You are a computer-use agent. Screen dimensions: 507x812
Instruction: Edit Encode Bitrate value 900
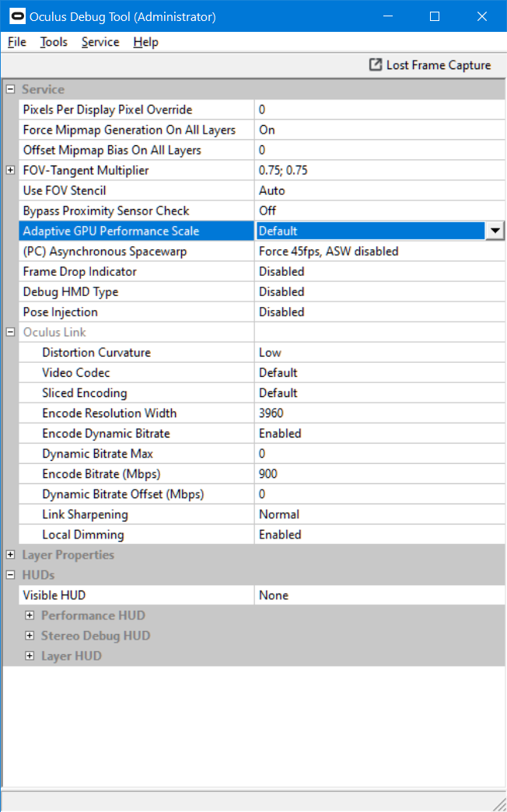point(379,473)
